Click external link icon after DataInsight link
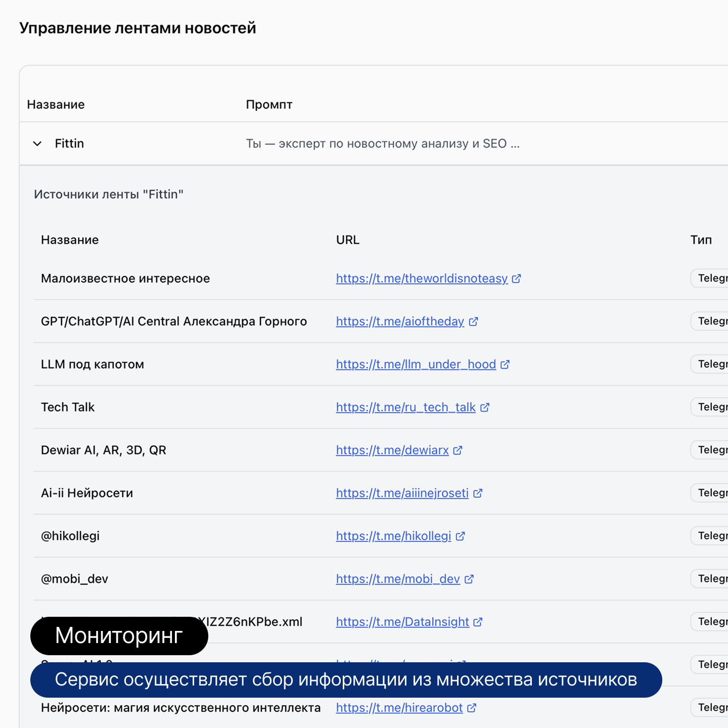 click(x=478, y=622)
